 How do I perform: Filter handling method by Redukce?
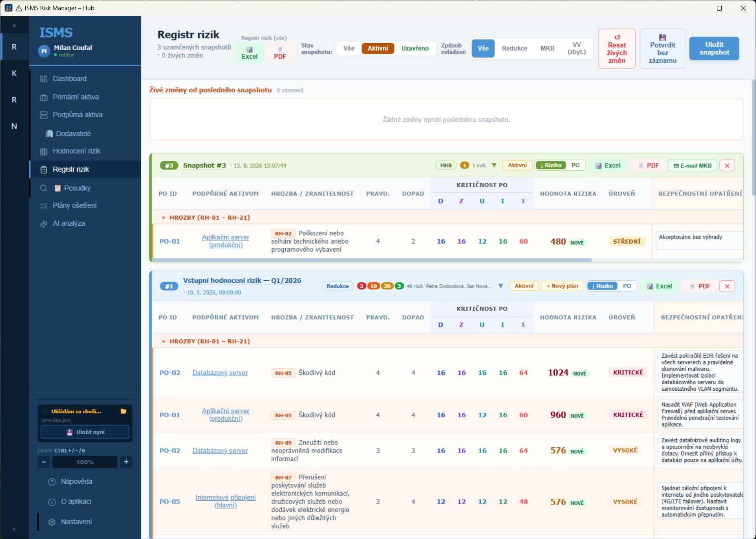pyautogui.click(x=514, y=48)
